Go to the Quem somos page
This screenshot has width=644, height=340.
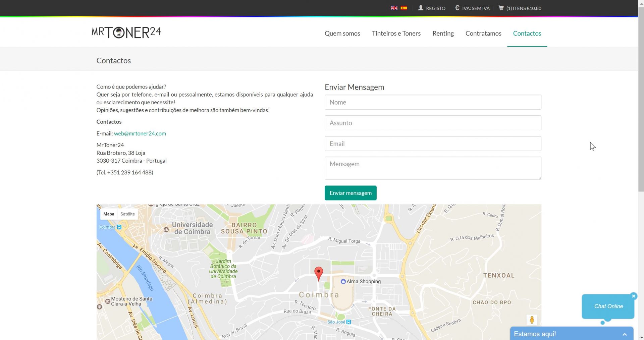[x=342, y=33]
